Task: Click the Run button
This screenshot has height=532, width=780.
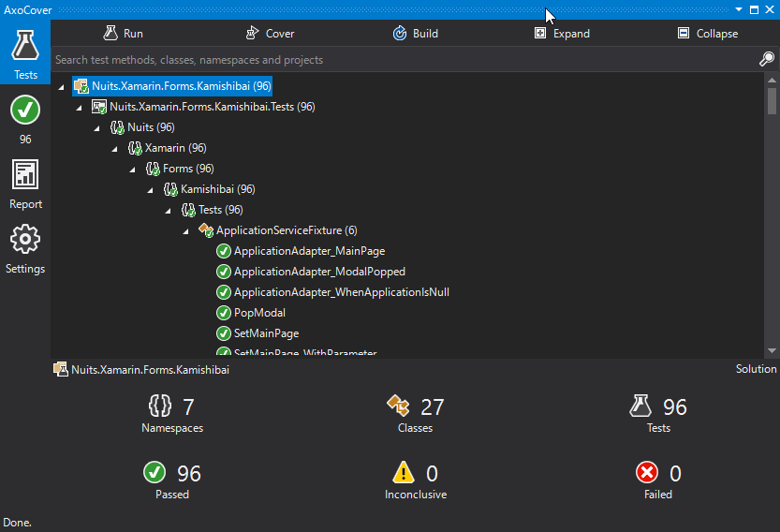Action: pyautogui.click(x=123, y=34)
